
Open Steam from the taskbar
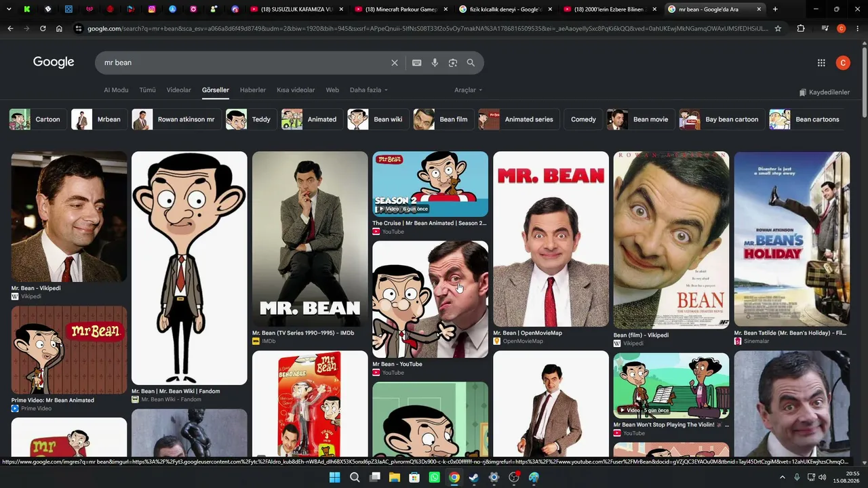tap(474, 477)
